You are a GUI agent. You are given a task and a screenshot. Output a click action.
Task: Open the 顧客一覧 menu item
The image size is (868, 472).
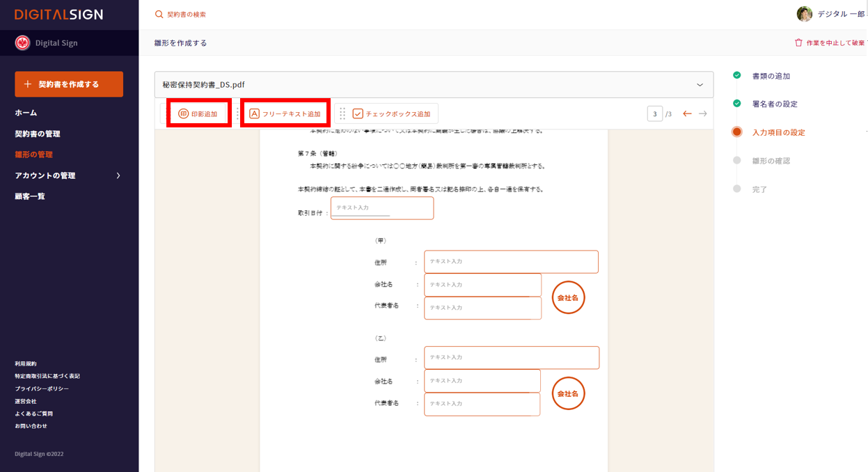point(30,196)
